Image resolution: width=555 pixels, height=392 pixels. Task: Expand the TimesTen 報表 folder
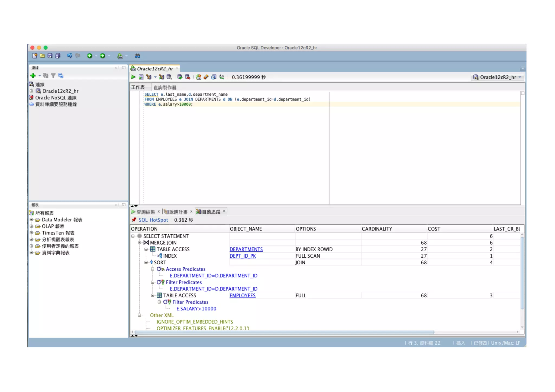tap(31, 233)
